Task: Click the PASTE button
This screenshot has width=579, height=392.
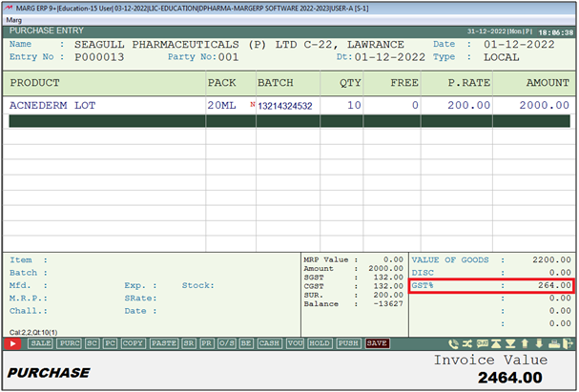Action: tap(164, 343)
